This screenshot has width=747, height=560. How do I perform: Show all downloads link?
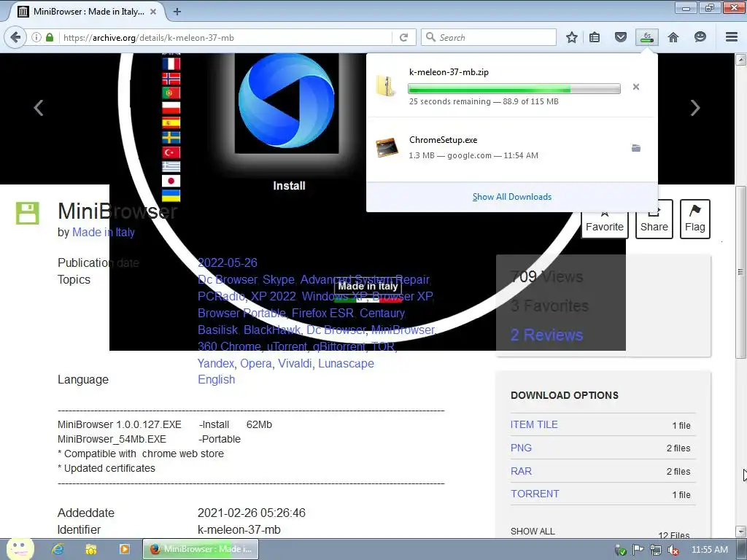click(511, 197)
